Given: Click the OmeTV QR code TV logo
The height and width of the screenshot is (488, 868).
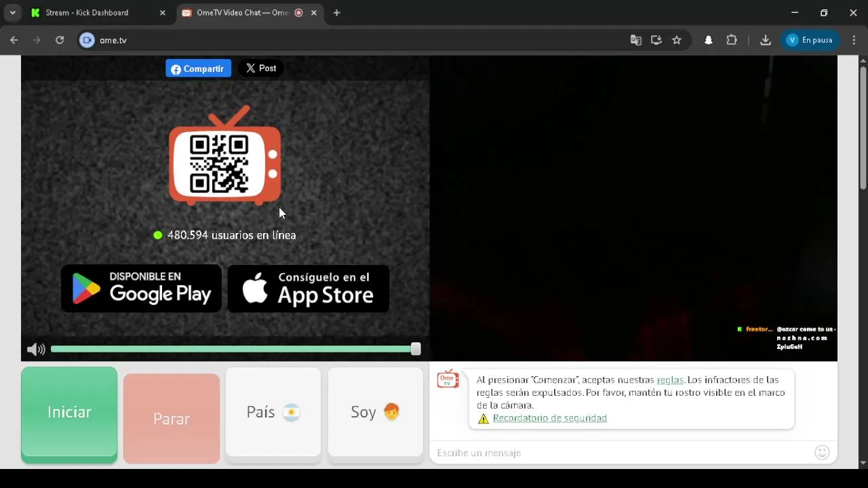Looking at the screenshot, I should 224,155.
